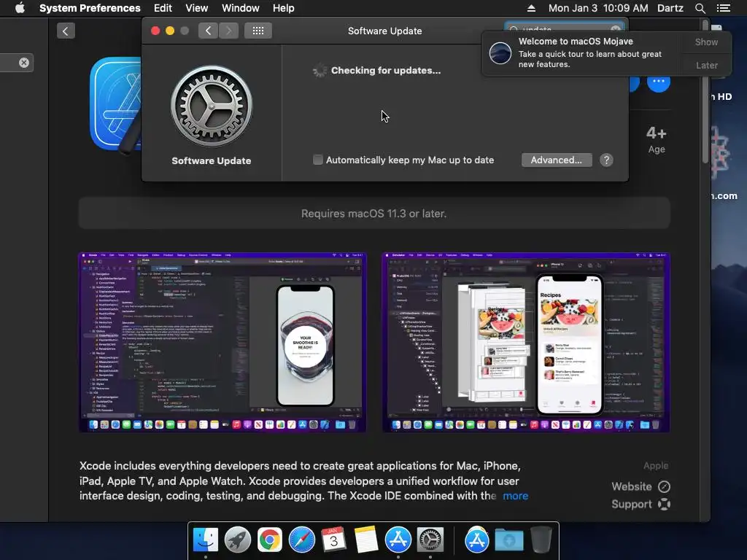Open Spotlight search icon in menu bar
747x560 pixels.
[x=700, y=8]
